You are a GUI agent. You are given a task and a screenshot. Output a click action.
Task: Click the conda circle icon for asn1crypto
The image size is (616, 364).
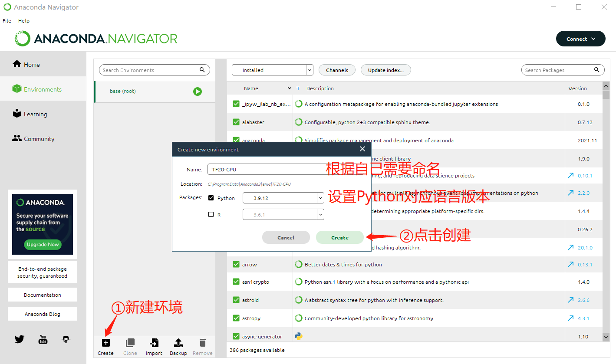[299, 282]
